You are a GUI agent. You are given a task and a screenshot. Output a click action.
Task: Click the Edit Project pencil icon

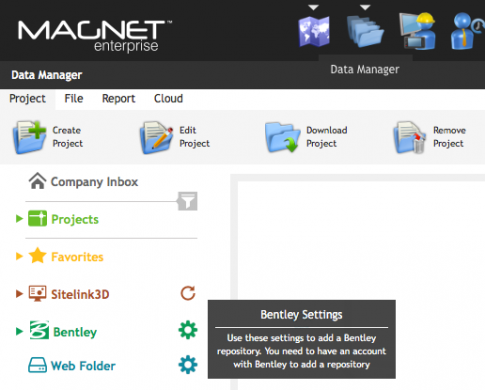point(156,137)
